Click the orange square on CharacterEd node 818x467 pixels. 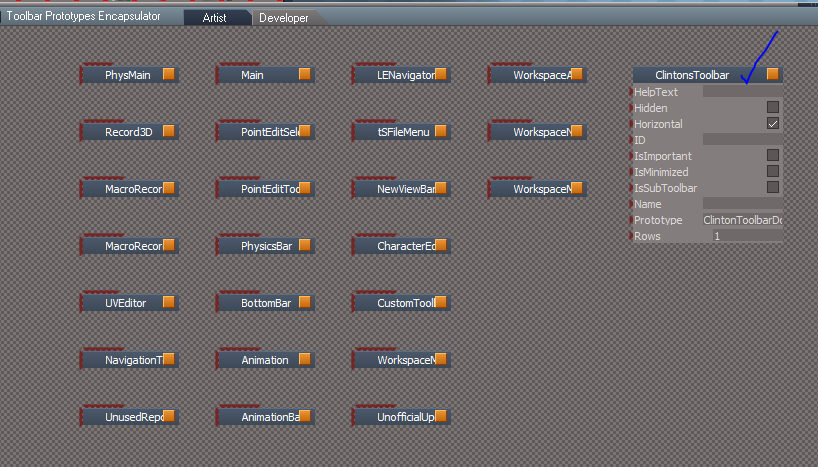click(441, 245)
